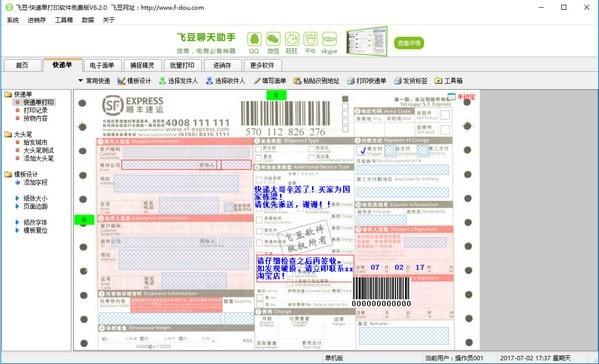The height and width of the screenshot is (364, 599).
Task: Click the monthly account number field
Action: (x=403, y=170)
